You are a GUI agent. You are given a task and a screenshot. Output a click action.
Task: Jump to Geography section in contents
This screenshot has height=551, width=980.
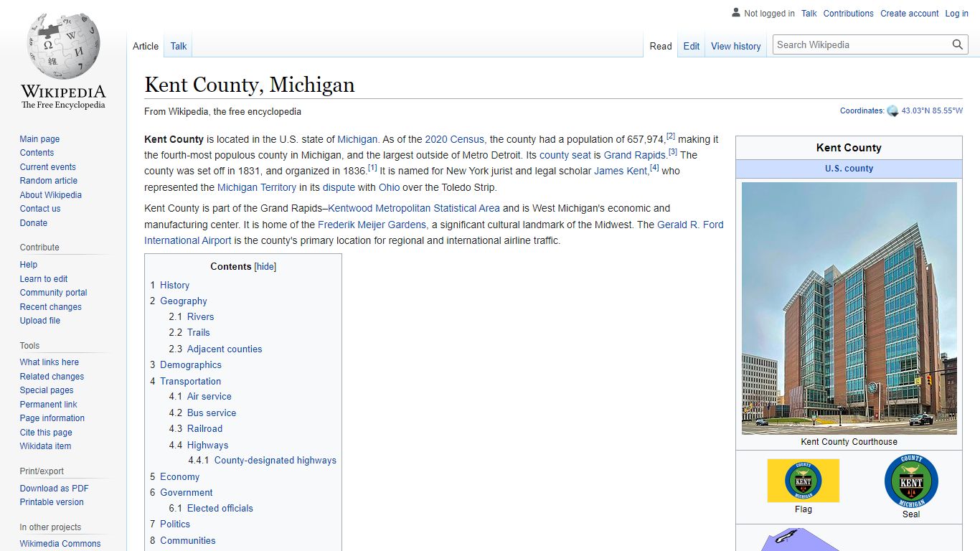(184, 301)
